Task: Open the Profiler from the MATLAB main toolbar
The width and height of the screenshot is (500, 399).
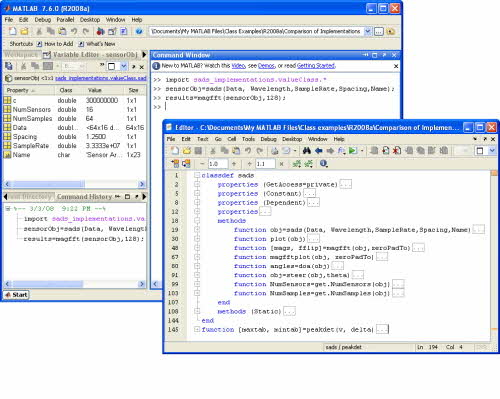Action: pyautogui.click(x=124, y=31)
